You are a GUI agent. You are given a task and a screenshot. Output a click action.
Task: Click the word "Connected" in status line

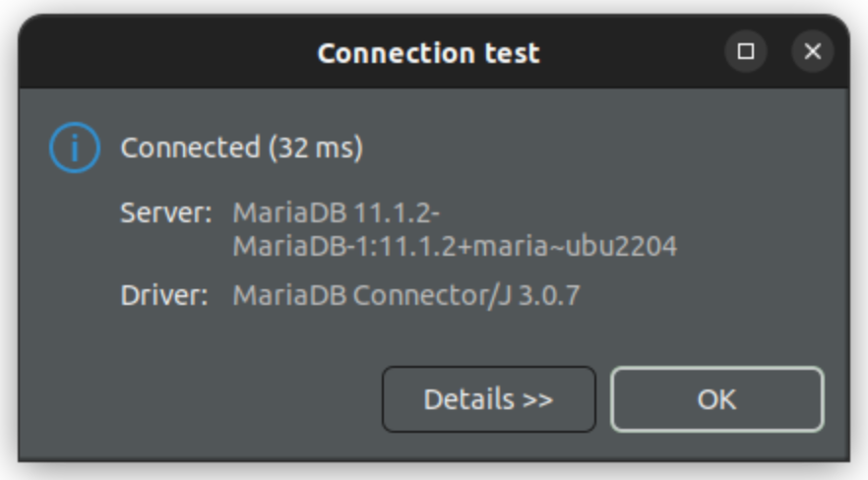[x=189, y=149]
